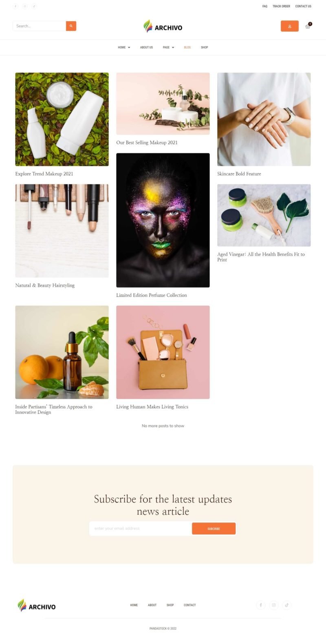Open the footer Instagram icon
The image size is (326, 644).
pos(274,605)
